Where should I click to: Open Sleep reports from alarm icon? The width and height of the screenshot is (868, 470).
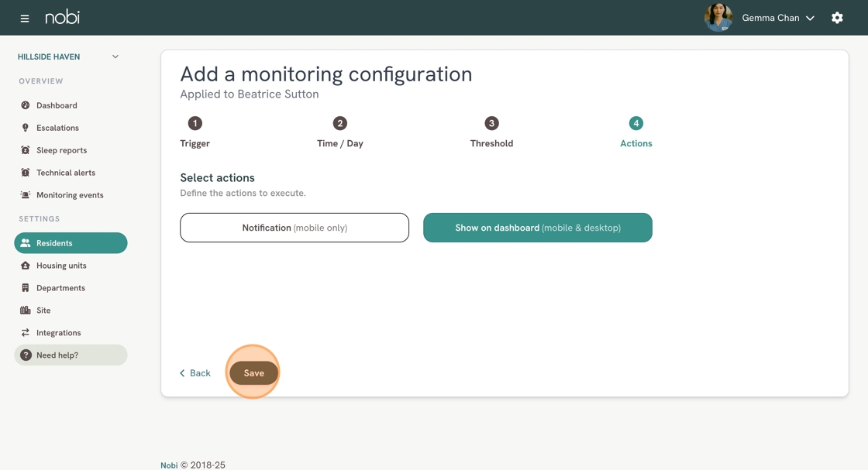pos(26,150)
